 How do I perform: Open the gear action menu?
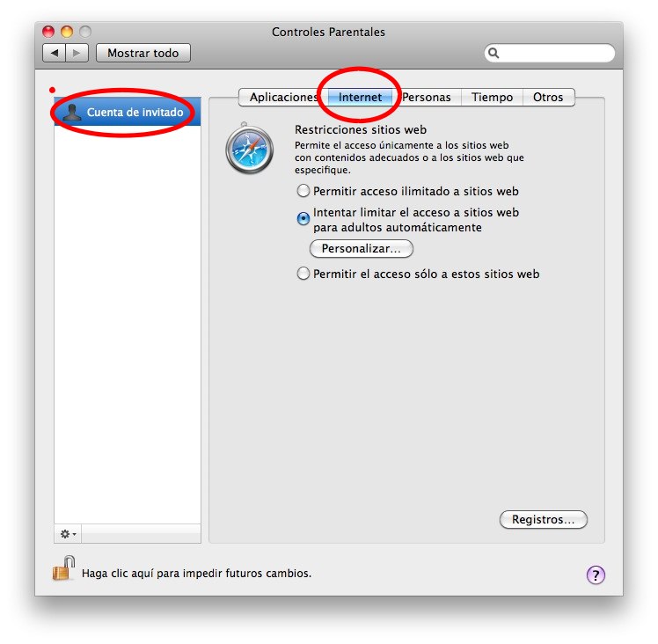pos(68,534)
